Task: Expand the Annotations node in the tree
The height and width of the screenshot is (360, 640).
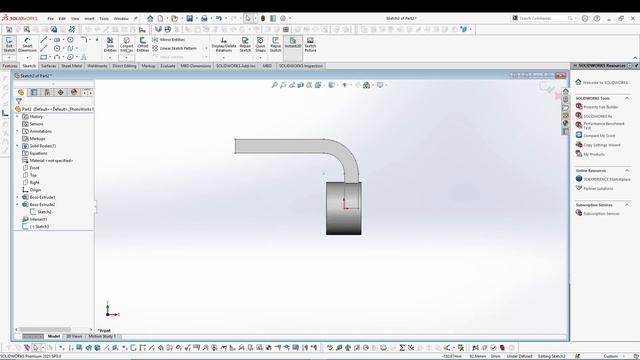Action: [x=18, y=131]
